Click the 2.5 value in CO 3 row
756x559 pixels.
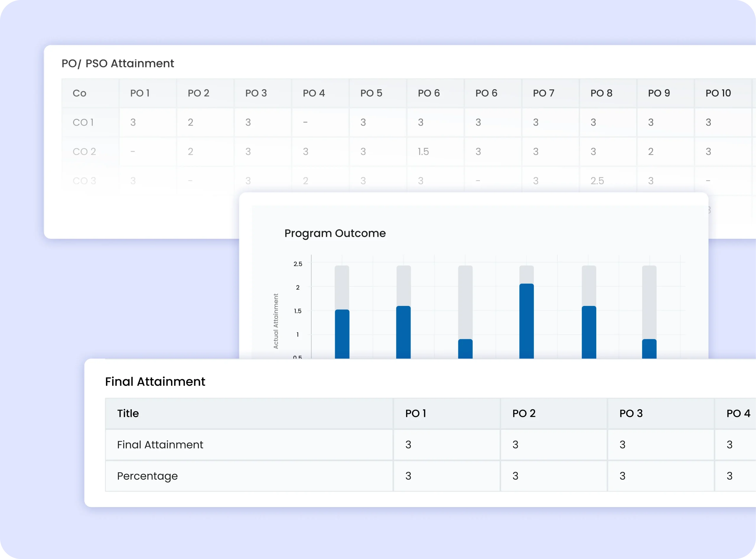(x=597, y=181)
